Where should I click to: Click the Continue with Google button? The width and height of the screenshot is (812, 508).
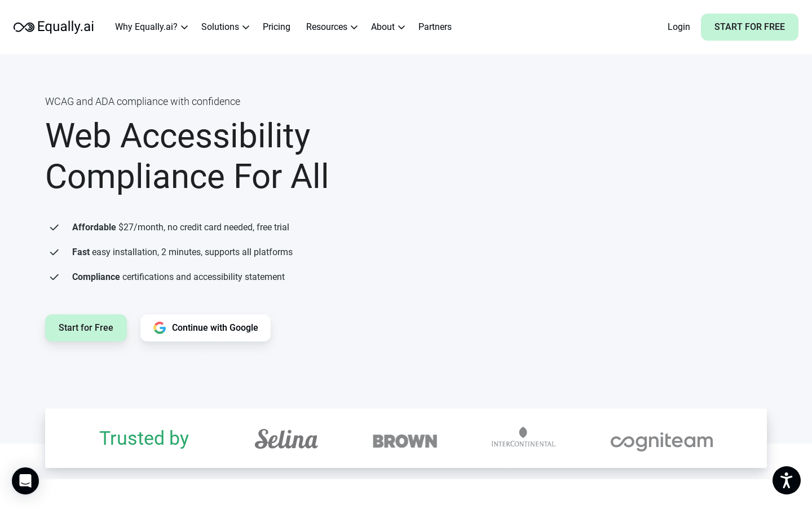206,328
